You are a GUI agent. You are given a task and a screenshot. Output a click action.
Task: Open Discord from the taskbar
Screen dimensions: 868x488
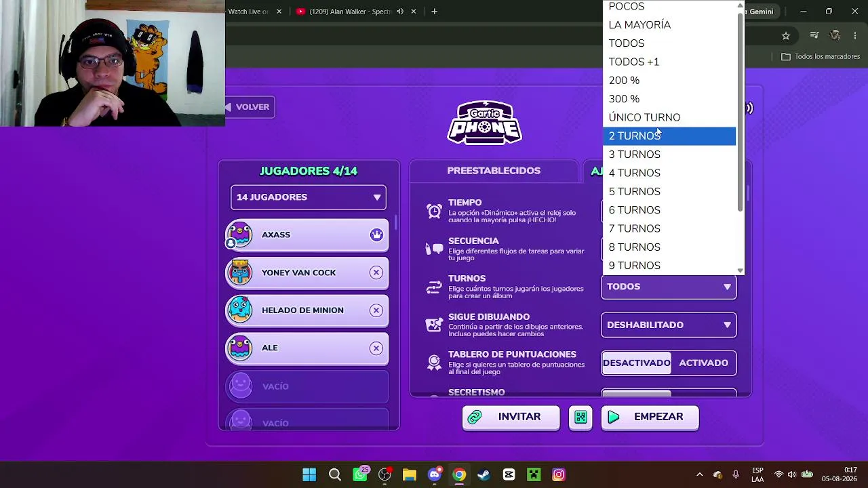pyautogui.click(x=435, y=474)
